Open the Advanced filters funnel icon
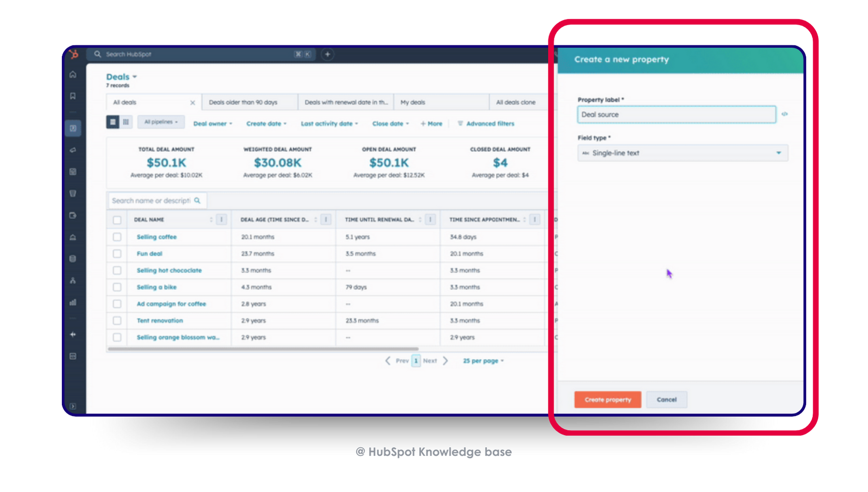The image size is (868, 492). point(460,123)
